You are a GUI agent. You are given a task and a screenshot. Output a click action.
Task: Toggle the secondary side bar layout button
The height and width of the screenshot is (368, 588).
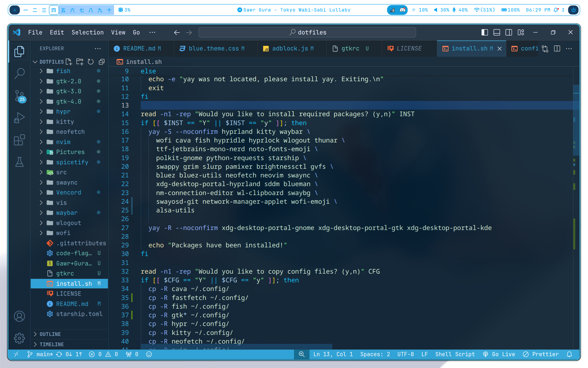(509, 32)
